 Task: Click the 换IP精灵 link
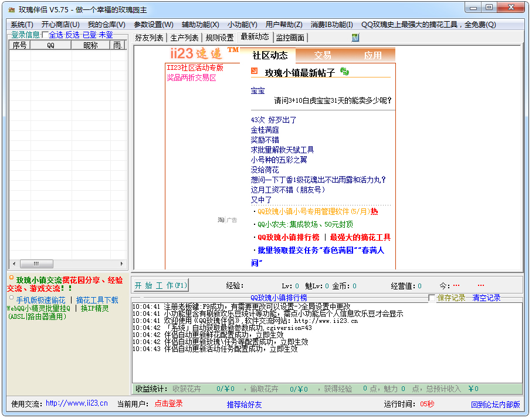coord(94,308)
